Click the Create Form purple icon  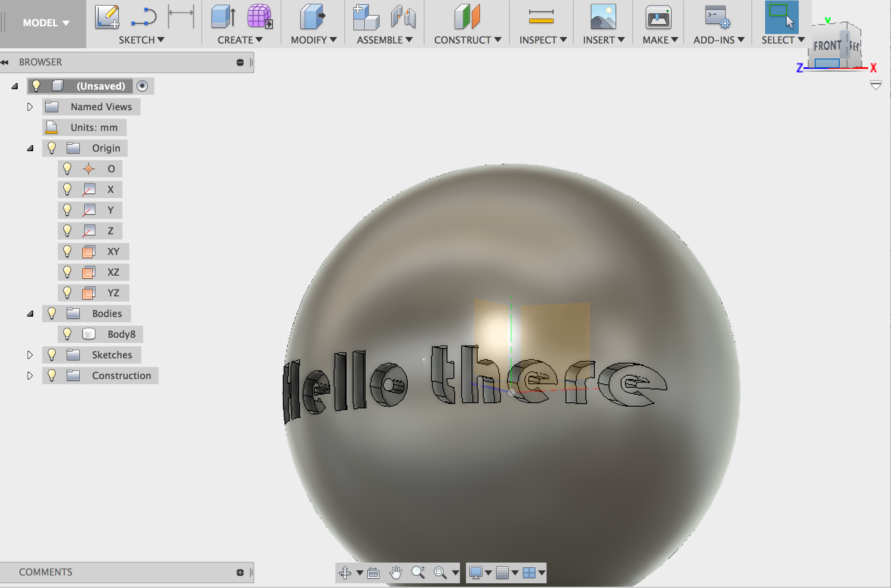point(260,17)
